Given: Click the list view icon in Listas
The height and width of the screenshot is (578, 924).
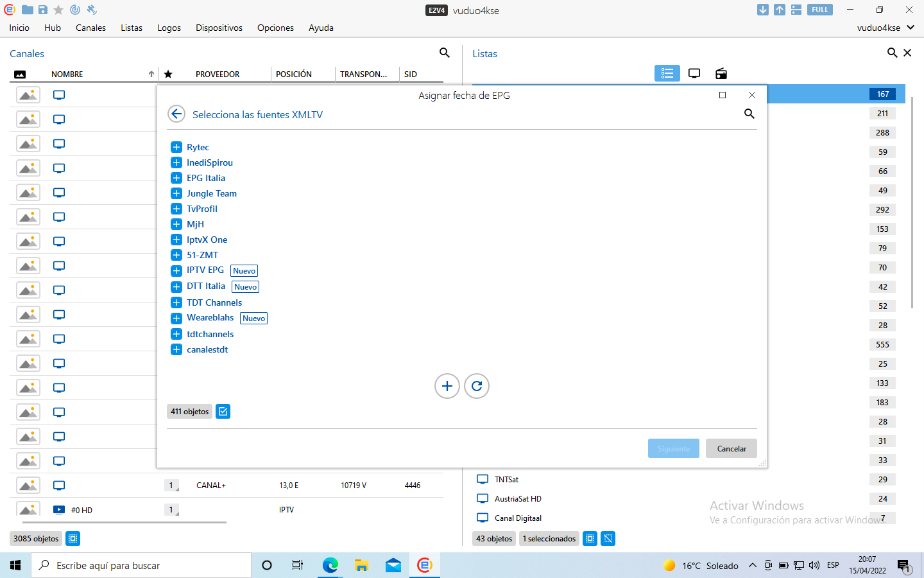Looking at the screenshot, I should tap(667, 73).
